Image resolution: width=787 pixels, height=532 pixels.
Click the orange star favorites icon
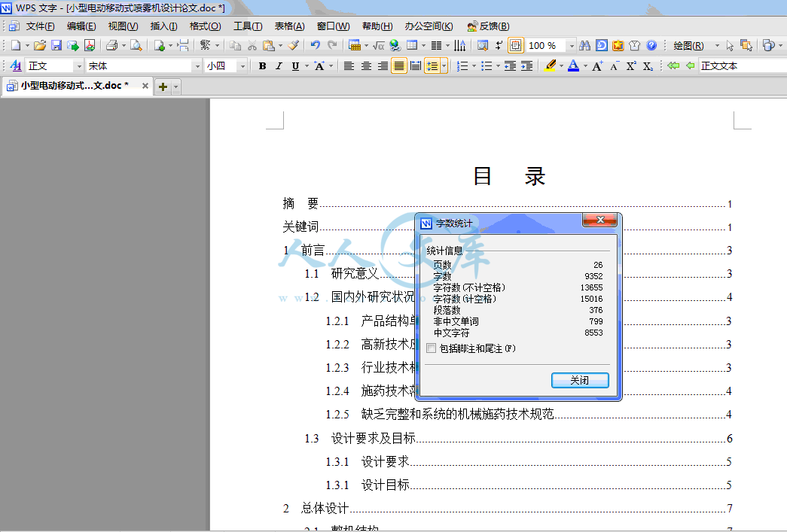point(618,46)
